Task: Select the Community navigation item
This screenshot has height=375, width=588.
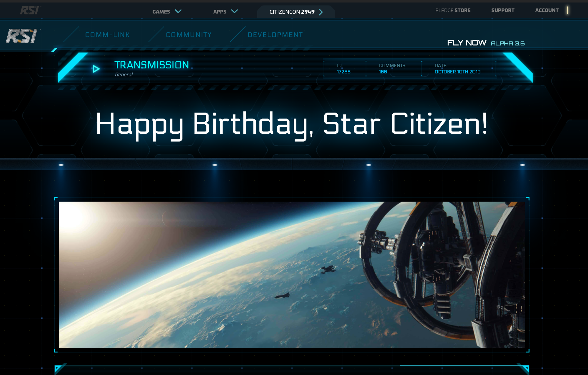Action: click(189, 35)
